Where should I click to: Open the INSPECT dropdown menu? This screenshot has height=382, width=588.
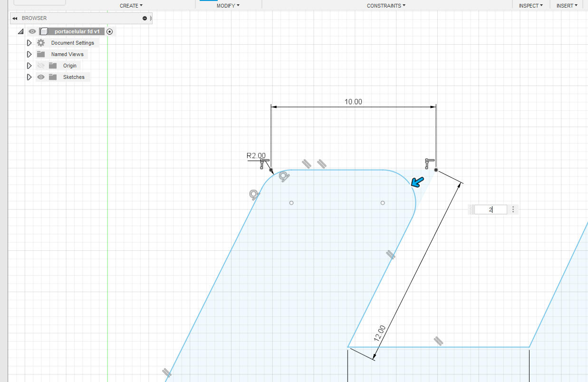click(531, 6)
